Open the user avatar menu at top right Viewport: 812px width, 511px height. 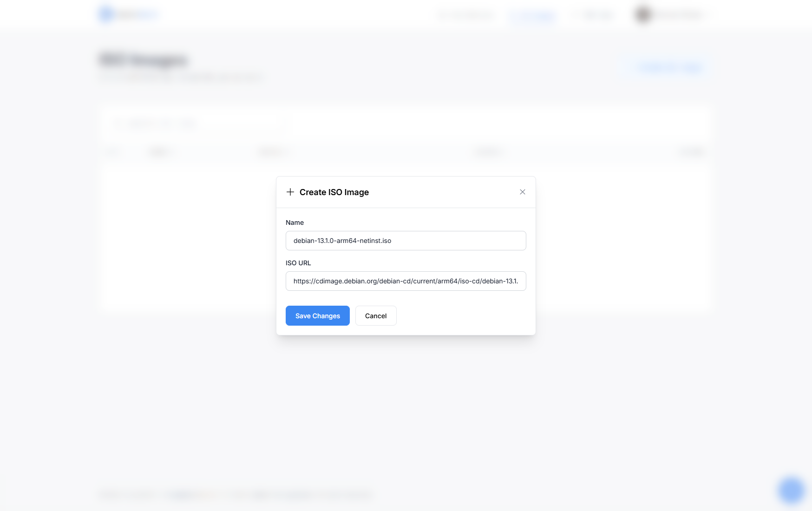click(642, 14)
